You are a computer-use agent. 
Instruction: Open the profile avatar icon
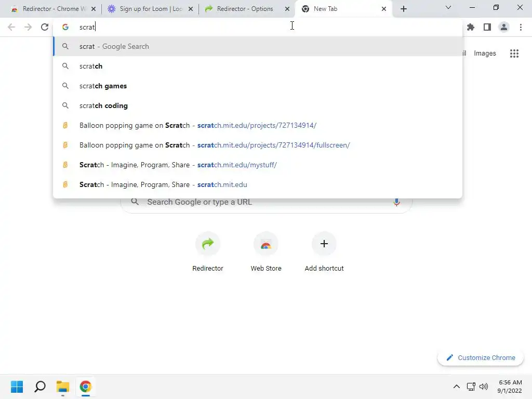pos(504,27)
